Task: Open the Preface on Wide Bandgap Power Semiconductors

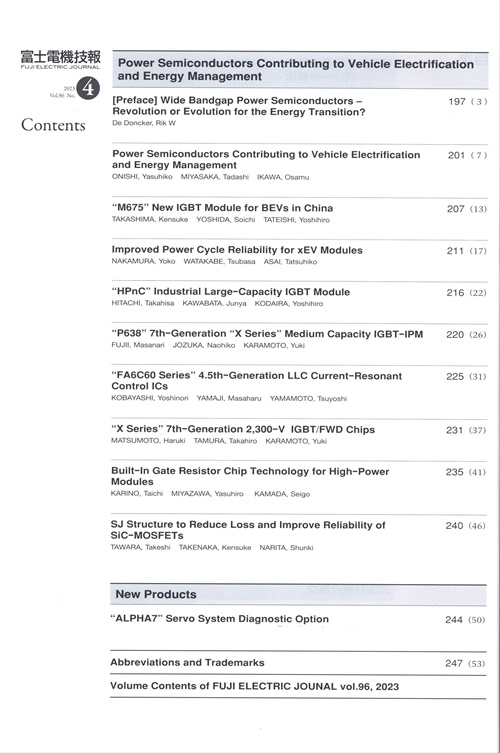Action: 239,106
